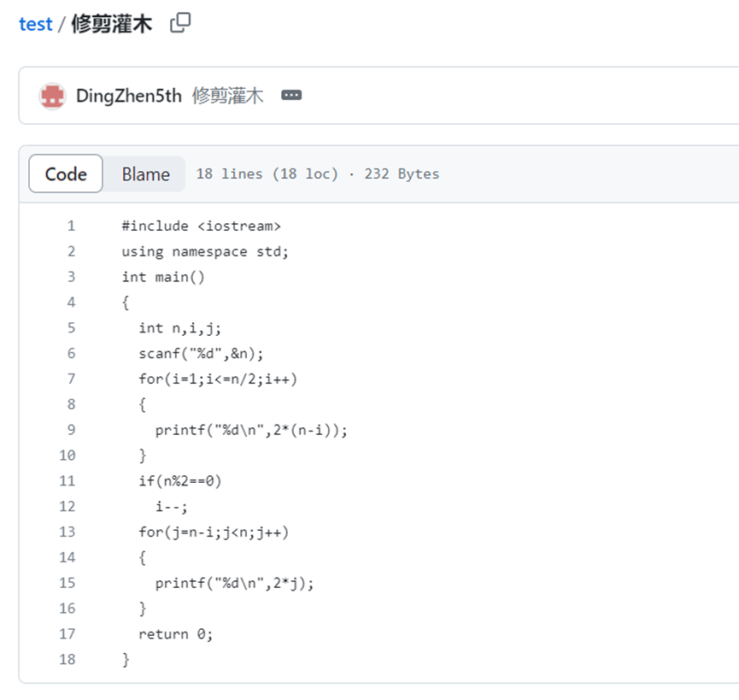
Task: Select line number 1
Action: (71, 226)
